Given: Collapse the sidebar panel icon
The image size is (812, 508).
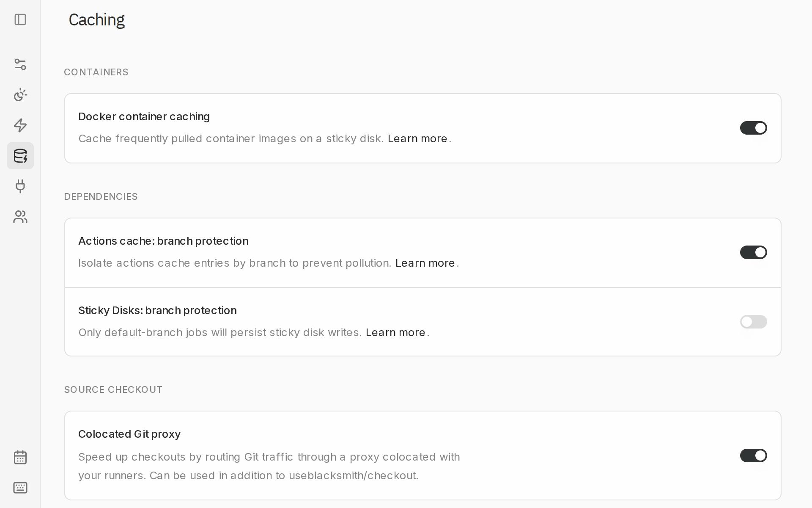Looking at the screenshot, I should [20, 19].
